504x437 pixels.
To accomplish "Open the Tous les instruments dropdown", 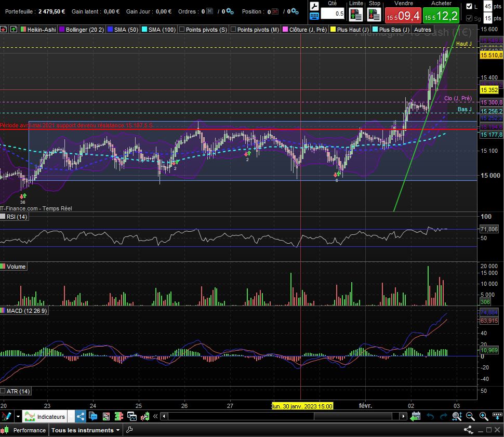I will (x=86, y=430).
